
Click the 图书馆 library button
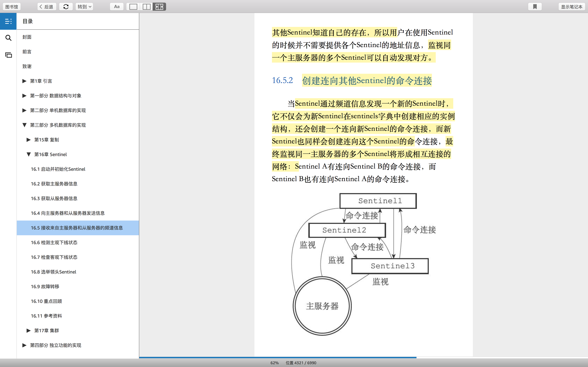[x=12, y=7]
